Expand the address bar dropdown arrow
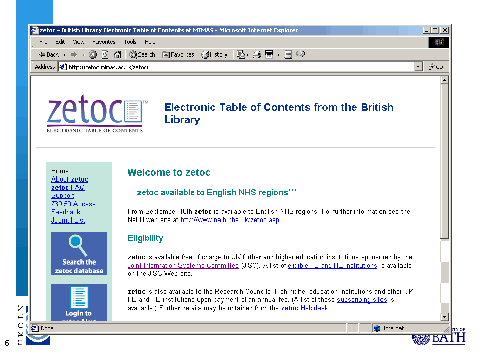480x360 pixels. pos(418,67)
